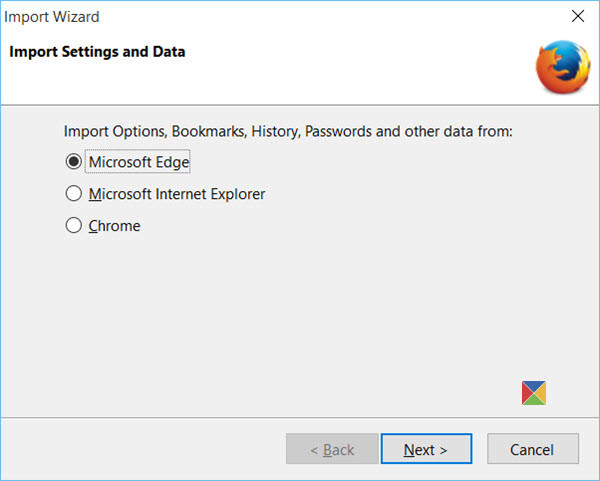Viewport: 600px width, 481px height.
Task: Choose the Microsoft Internet Explorer radio circle
Action: (x=73, y=194)
